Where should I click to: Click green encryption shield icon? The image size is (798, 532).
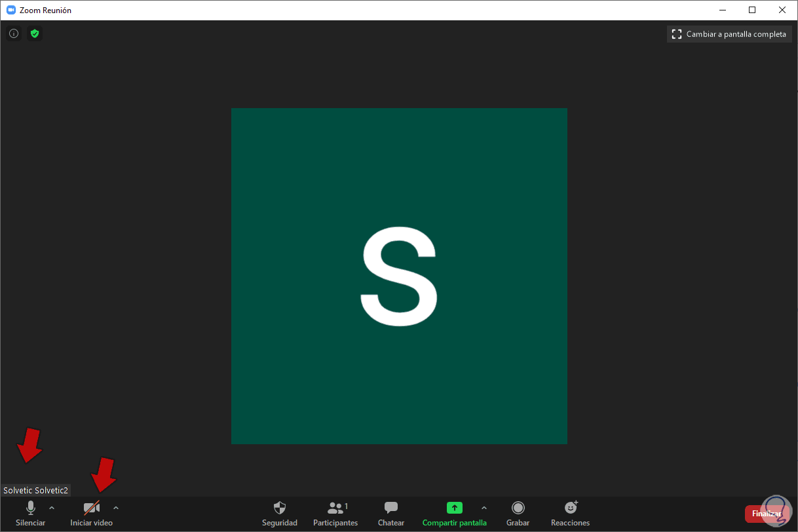tap(35, 33)
